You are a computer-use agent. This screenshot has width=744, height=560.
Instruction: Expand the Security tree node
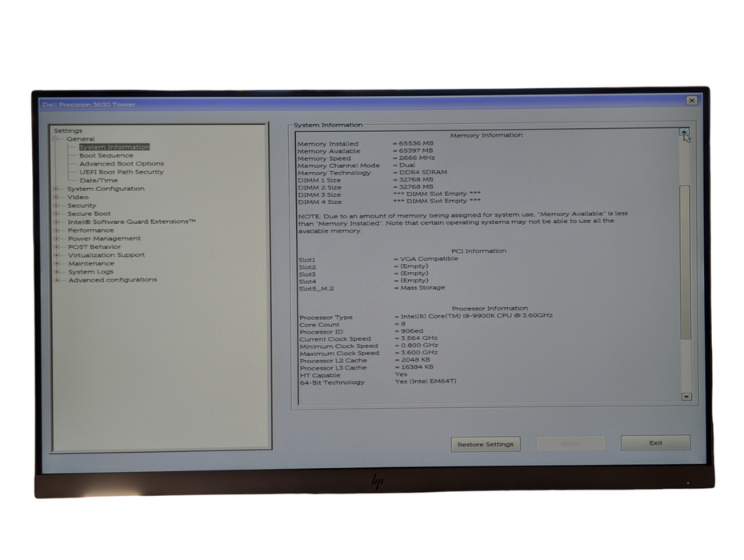tap(56, 206)
